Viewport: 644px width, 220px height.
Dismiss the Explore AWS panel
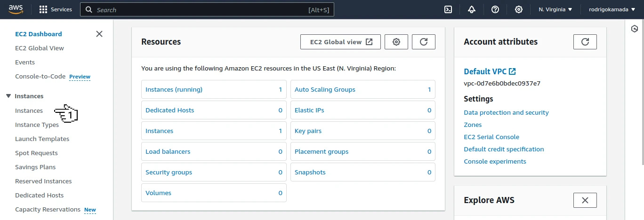click(585, 200)
